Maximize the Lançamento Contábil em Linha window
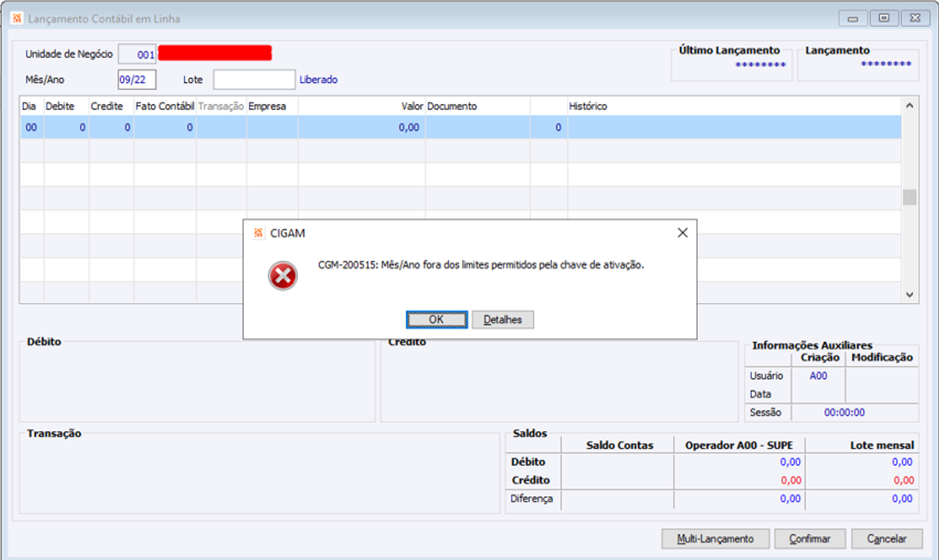This screenshot has width=939, height=560. 884,19
